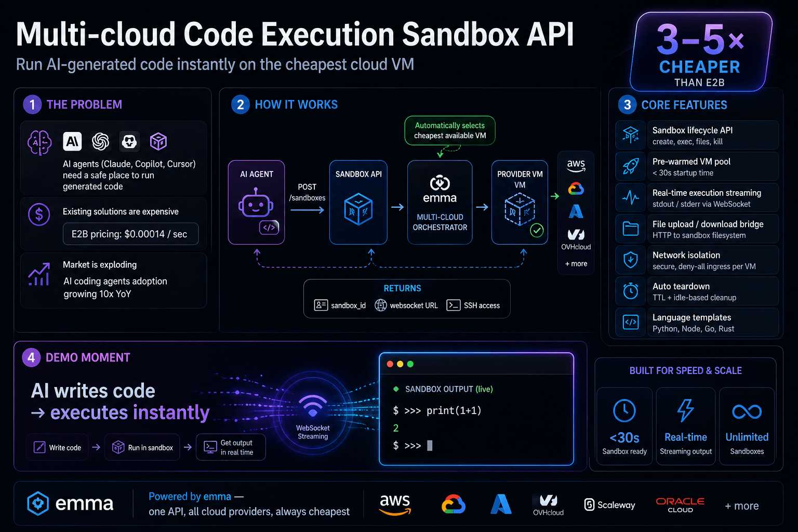Click the clock icon above <30s

point(624,411)
